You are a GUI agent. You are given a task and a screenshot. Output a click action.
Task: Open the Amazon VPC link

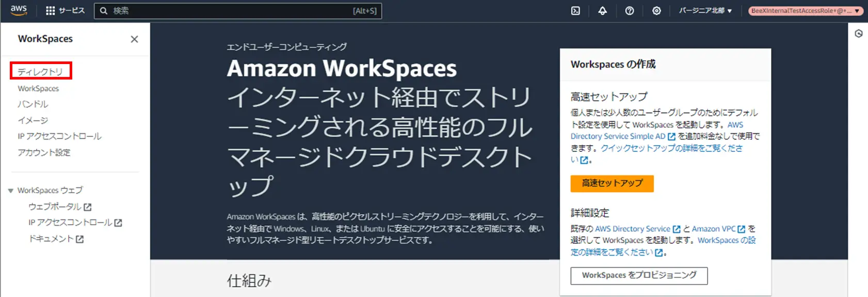point(718,229)
